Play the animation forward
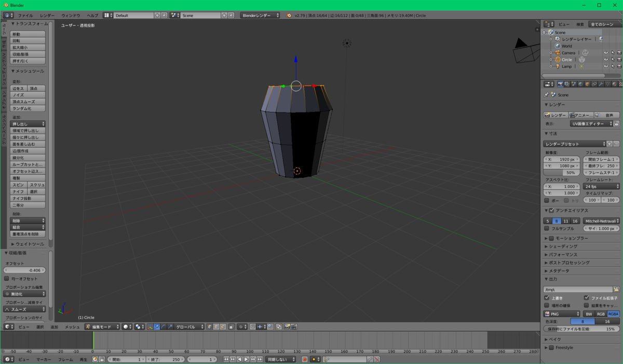623x364 pixels. click(246, 359)
